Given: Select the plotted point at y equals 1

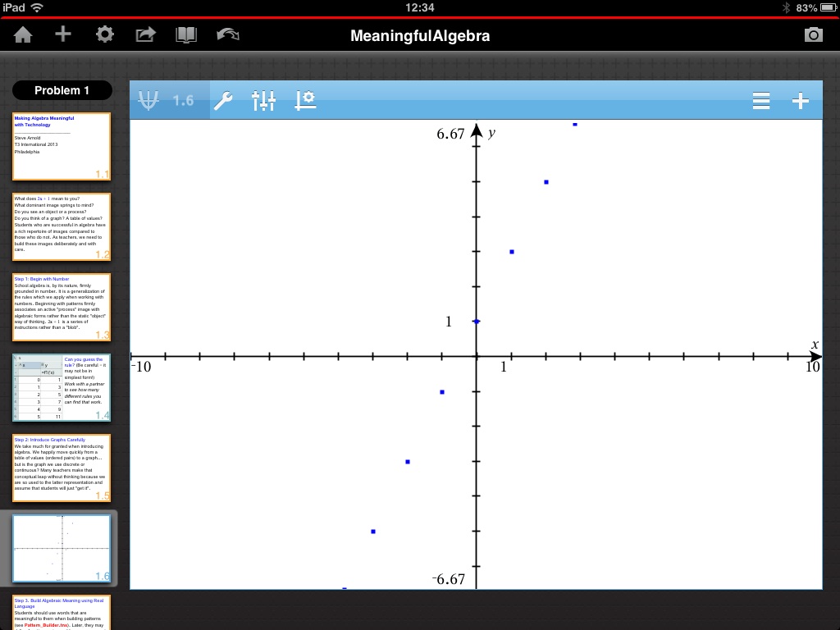Looking at the screenshot, I should pos(477,322).
